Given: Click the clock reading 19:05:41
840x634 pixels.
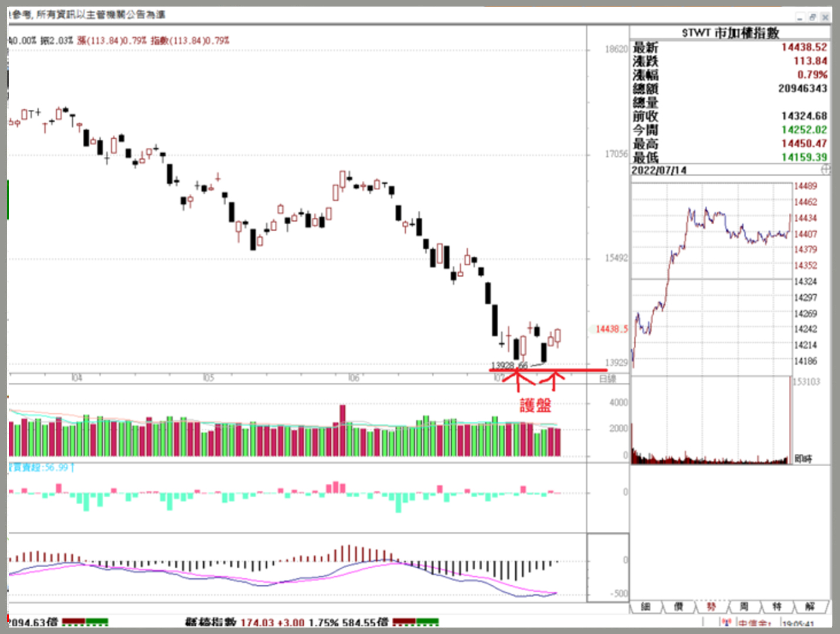Looking at the screenshot, I should pyautogui.click(x=798, y=623).
